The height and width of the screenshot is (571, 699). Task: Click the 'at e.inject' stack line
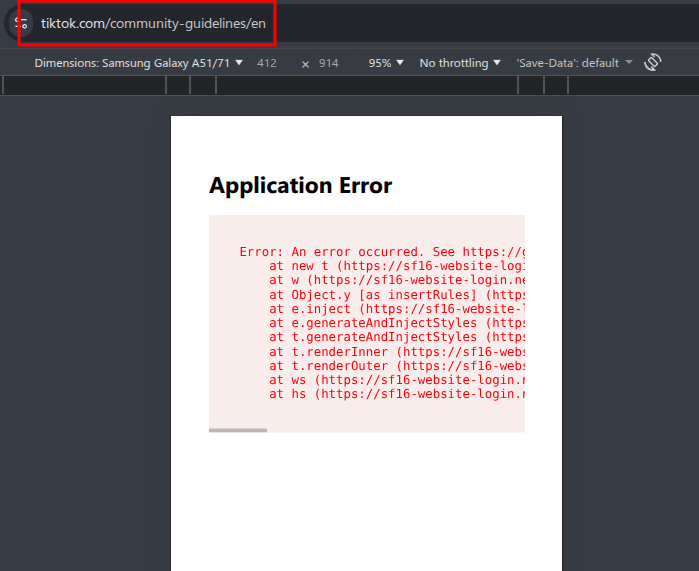click(397, 308)
